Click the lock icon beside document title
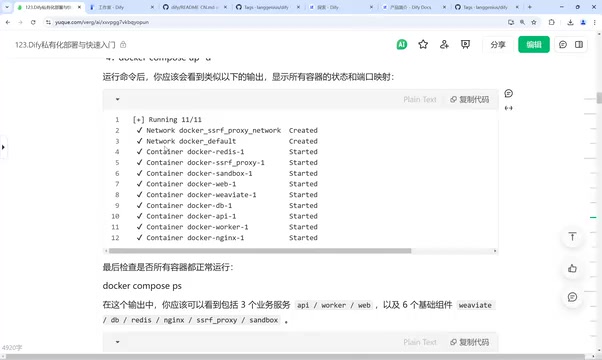This screenshot has width=602, height=360. (x=123, y=45)
